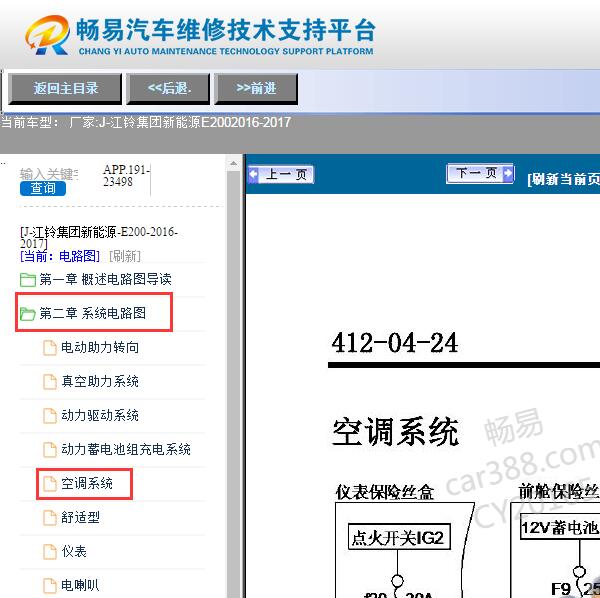Click the 刷新当前页 link
Viewport: 600px width, 598px height.
tap(563, 179)
